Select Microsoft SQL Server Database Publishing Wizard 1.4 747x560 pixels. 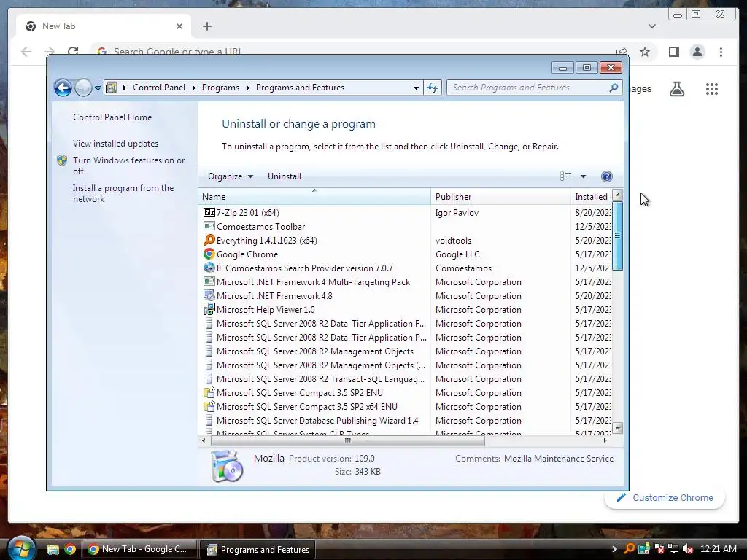[317, 421]
